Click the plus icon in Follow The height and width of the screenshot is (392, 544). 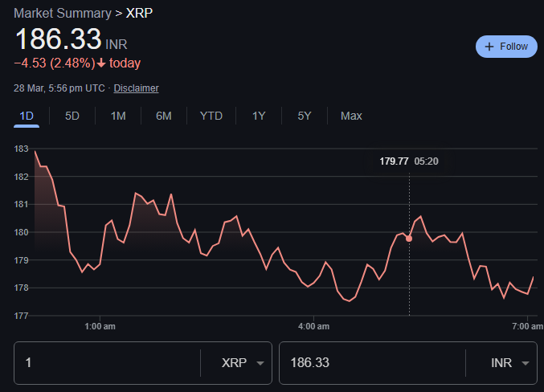pos(489,47)
